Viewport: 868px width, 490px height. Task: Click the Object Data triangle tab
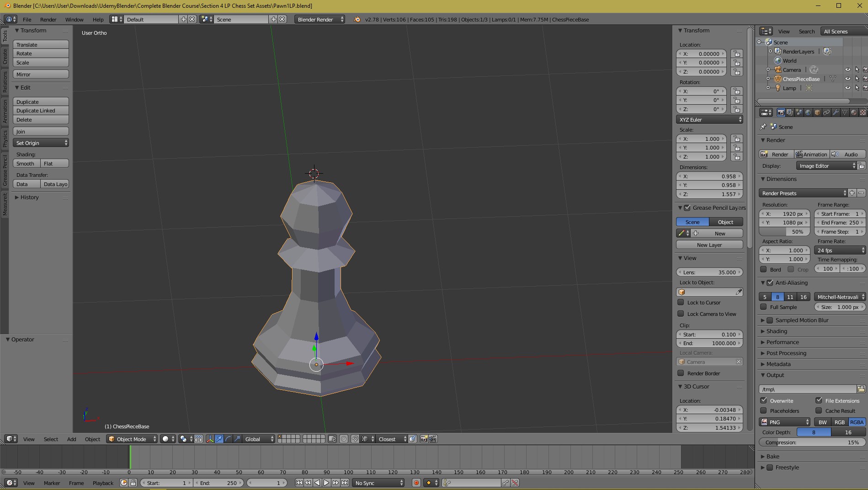(x=845, y=112)
